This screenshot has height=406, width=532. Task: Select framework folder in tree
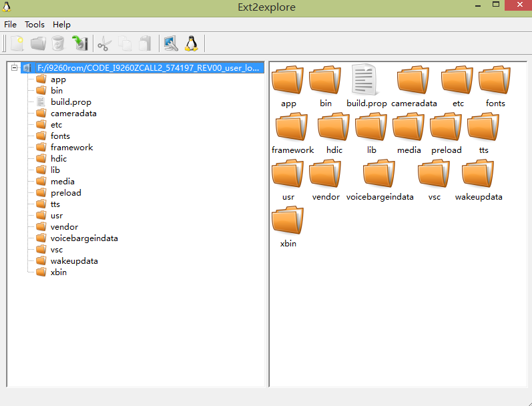(65, 148)
